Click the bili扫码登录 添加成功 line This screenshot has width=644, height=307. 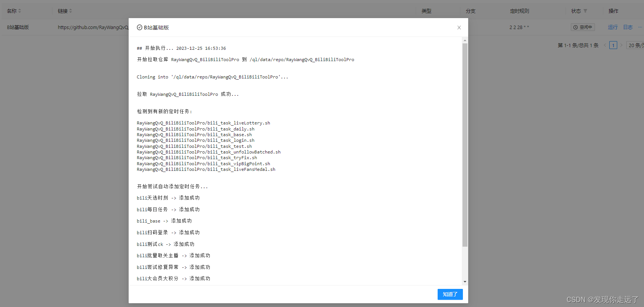pyautogui.click(x=168, y=233)
